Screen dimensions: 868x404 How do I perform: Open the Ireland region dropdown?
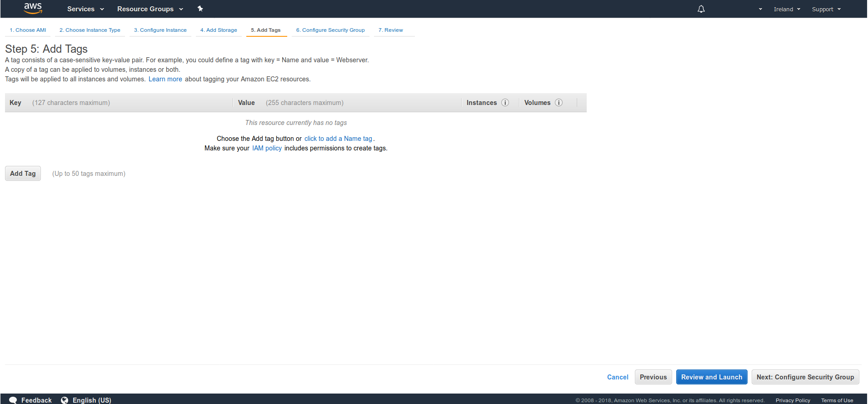tap(787, 9)
